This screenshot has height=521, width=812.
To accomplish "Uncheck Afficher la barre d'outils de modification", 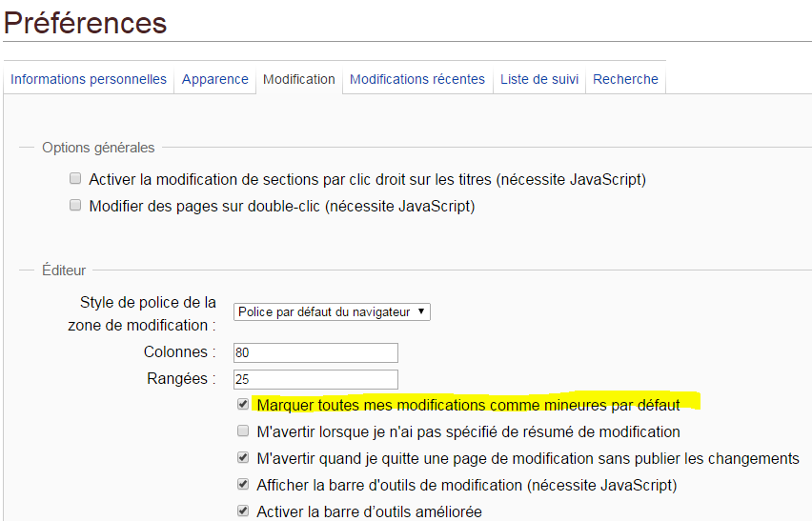I will click(x=243, y=485).
